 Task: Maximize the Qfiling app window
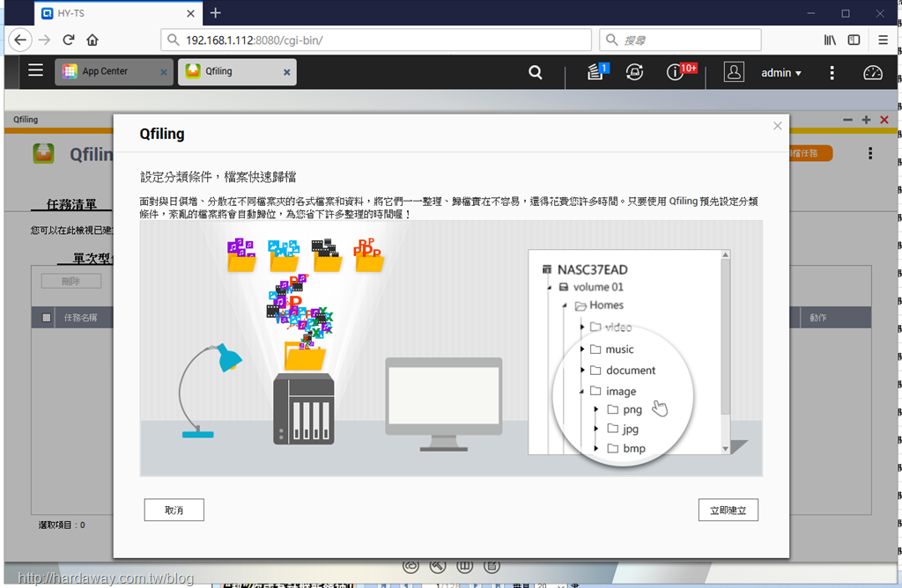click(x=866, y=120)
